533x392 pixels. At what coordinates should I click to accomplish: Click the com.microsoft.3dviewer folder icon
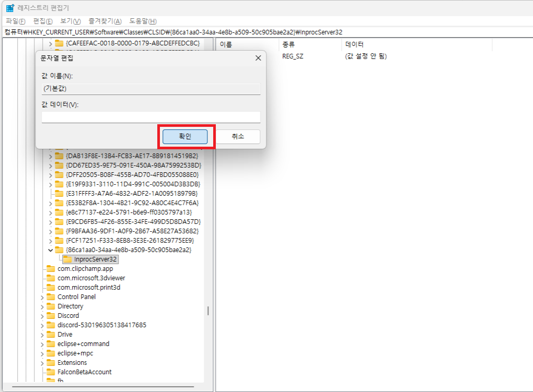point(51,278)
